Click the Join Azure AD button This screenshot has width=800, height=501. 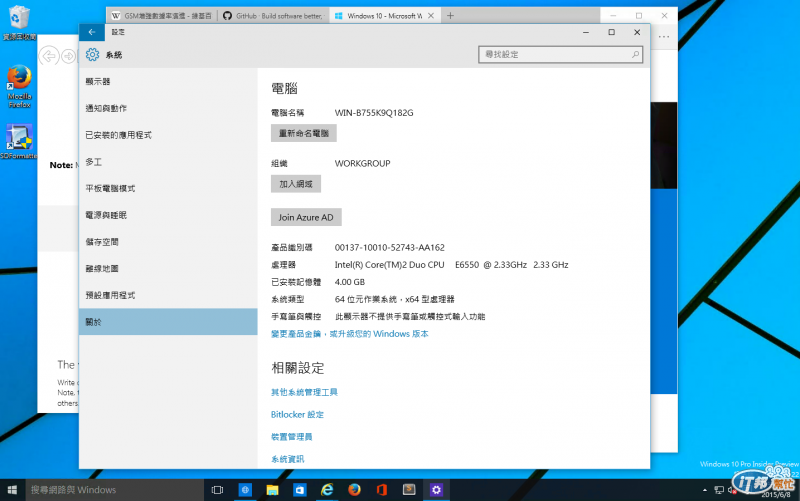306,217
